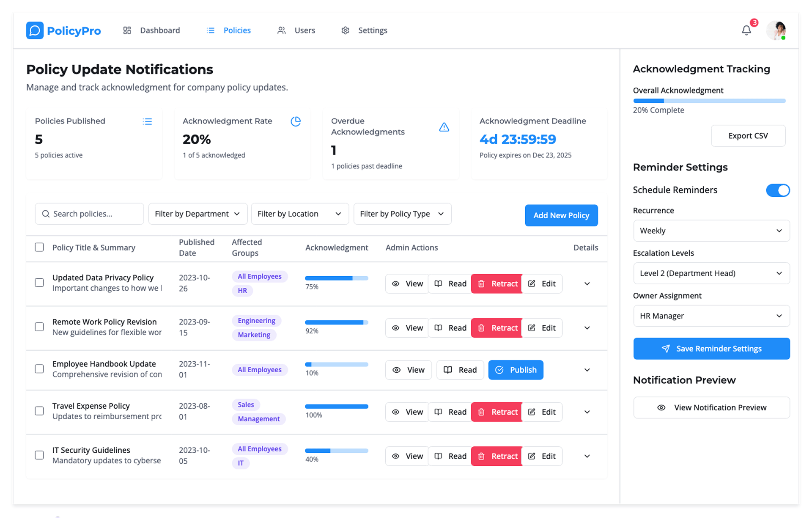This screenshot has width=812, height=528.
Task: Edit the Travel Expense Policy
Action: [x=542, y=412]
